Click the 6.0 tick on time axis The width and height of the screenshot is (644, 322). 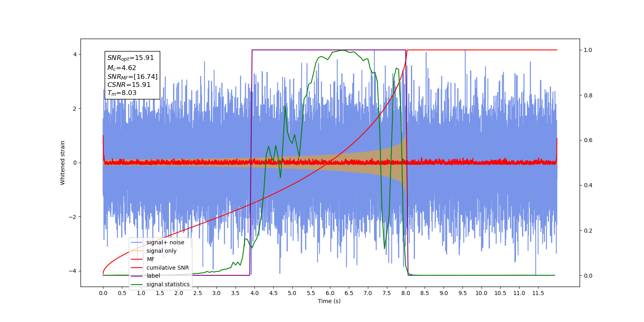[x=330, y=293]
